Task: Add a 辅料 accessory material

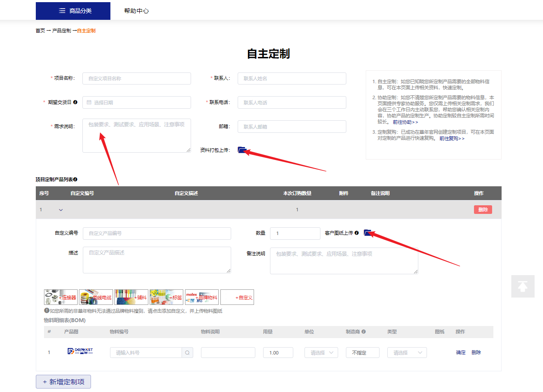Action: tap(132, 297)
